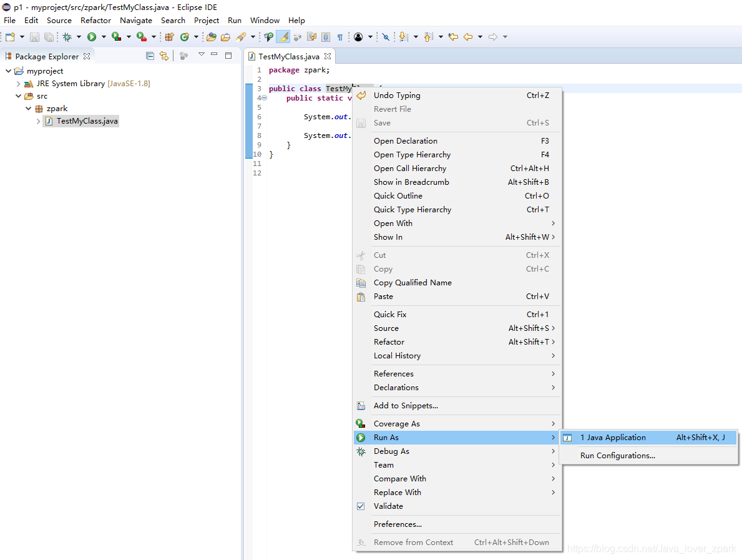Launch Debug with the bug icon
This screenshot has height=560, width=742.
67,37
